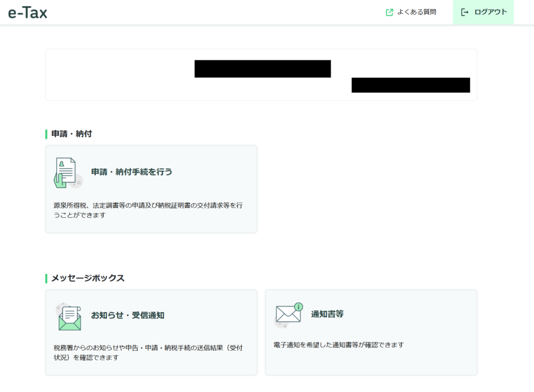Click text 電子通知を希望した通知書等が確認できます
Screen dimensions: 534x392
(x=338, y=345)
